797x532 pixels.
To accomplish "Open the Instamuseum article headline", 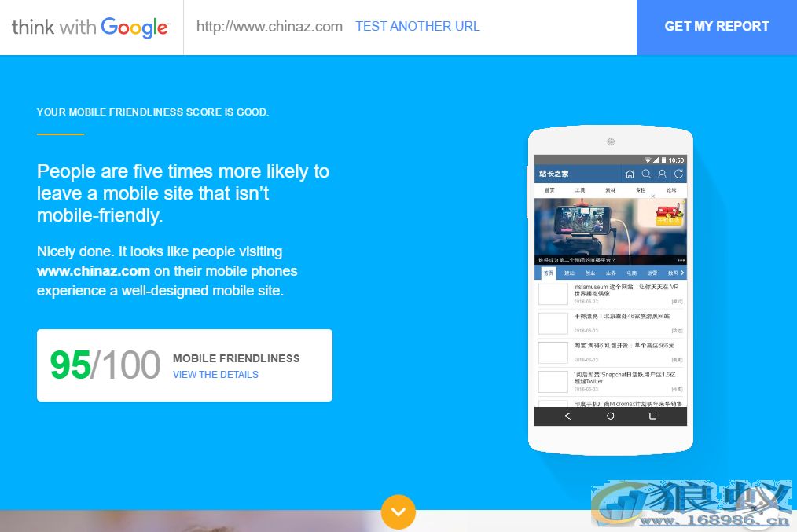I will pyautogui.click(x=626, y=290).
